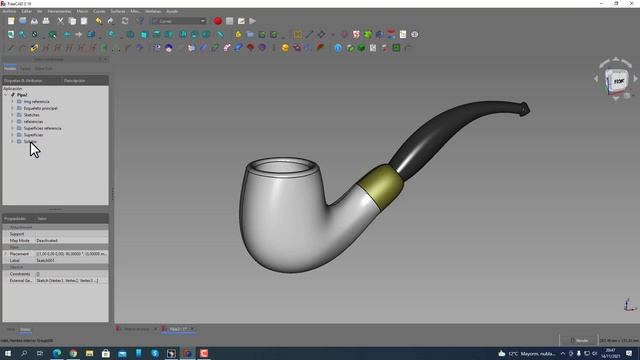Screen dimensions: 640x360
Task: Collapse the Pipa2 document tree node
Action: pyautogui.click(x=6, y=95)
